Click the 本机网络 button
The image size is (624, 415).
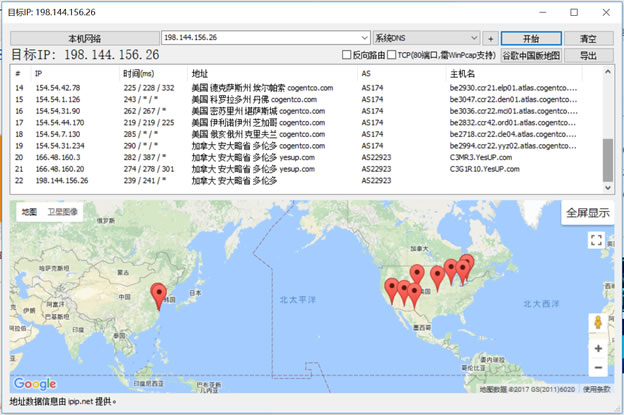(x=84, y=38)
